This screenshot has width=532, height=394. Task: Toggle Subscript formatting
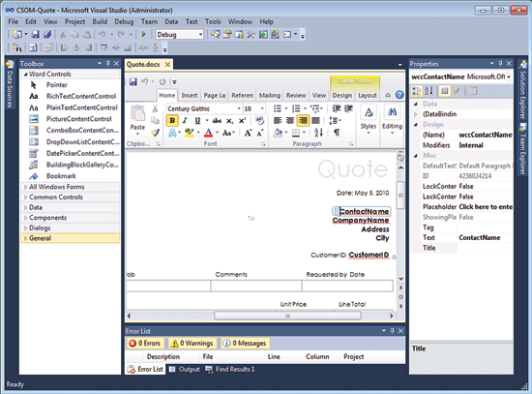pyautogui.click(x=229, y=121)
